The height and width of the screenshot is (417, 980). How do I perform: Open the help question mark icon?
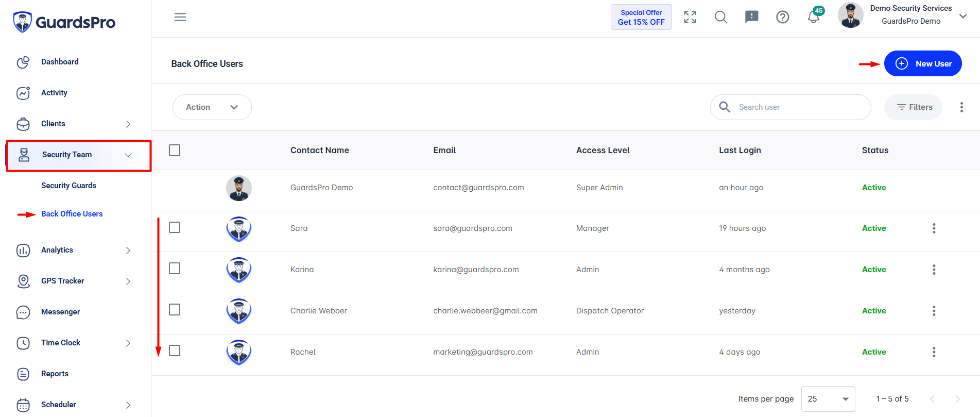tap(783, 17)
